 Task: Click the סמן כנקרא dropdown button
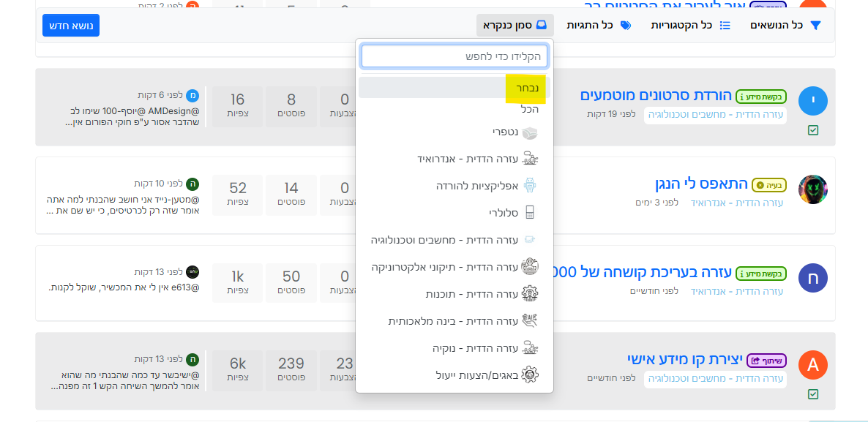coord(515,25)
